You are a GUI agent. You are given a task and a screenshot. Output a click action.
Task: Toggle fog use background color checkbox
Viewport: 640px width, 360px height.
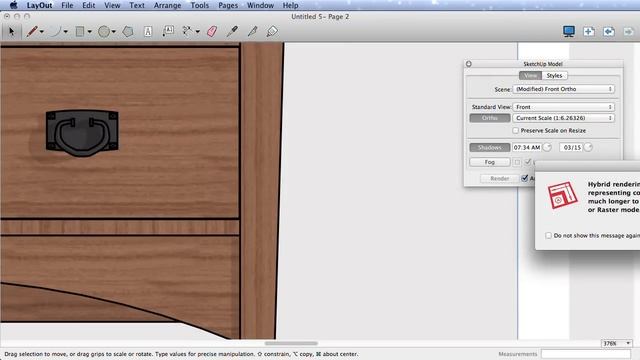click(528, 162)
